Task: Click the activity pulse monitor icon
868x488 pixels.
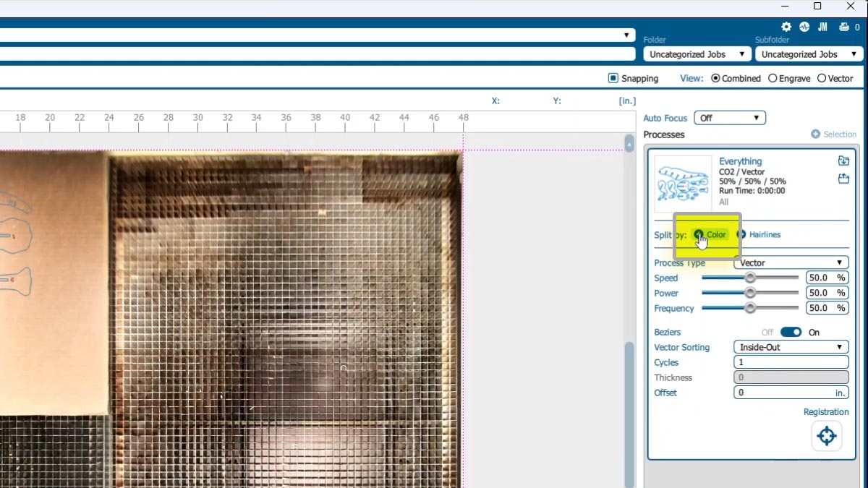Action: point(804,27)
